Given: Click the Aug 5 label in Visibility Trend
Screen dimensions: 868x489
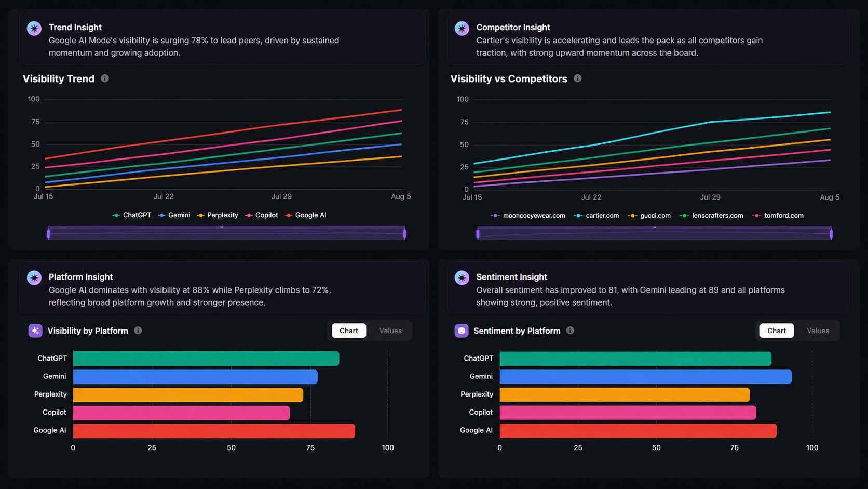Looking at the screenshot, I should pyautogui.click(x=401, y=196).
